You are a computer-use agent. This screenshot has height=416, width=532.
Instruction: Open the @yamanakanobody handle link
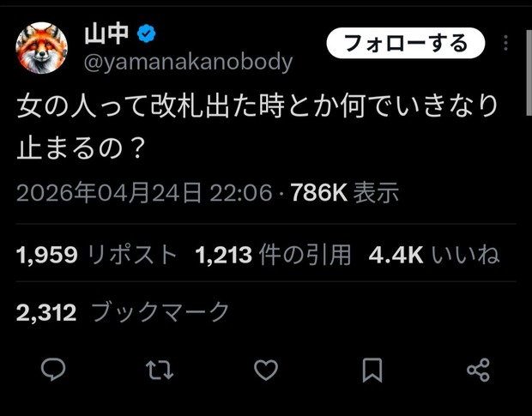pyautogui.click(x=188, y=62)
